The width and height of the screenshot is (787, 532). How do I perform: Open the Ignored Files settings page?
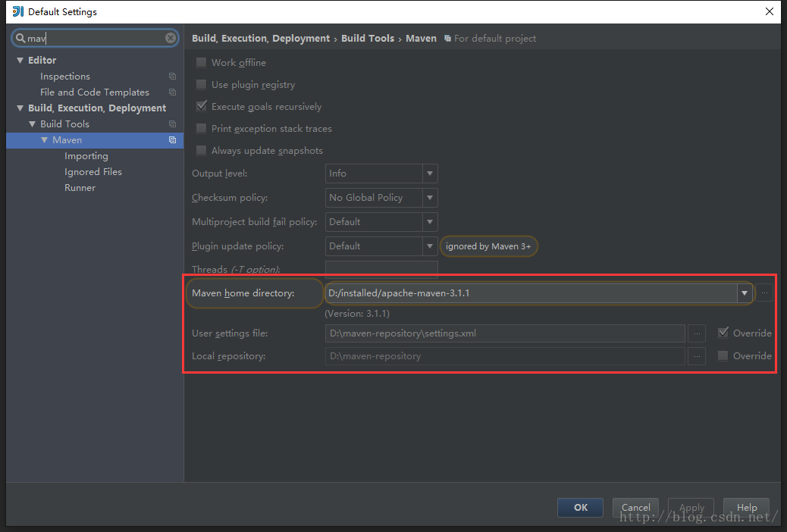[x=93, y=171]
